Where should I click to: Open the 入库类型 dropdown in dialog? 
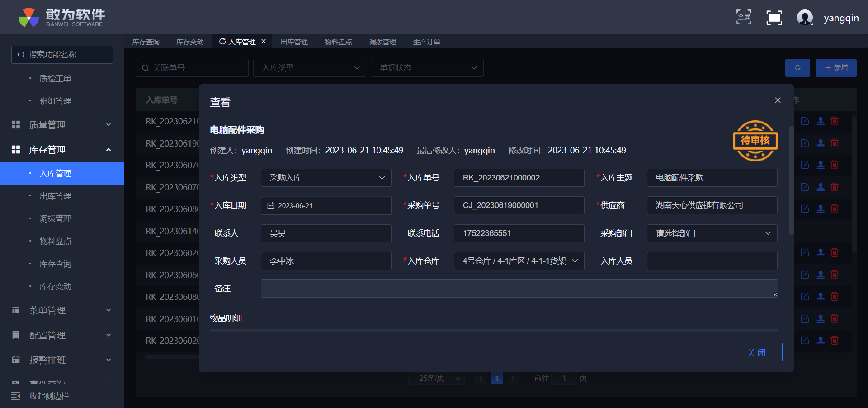[x=325, y=178]
